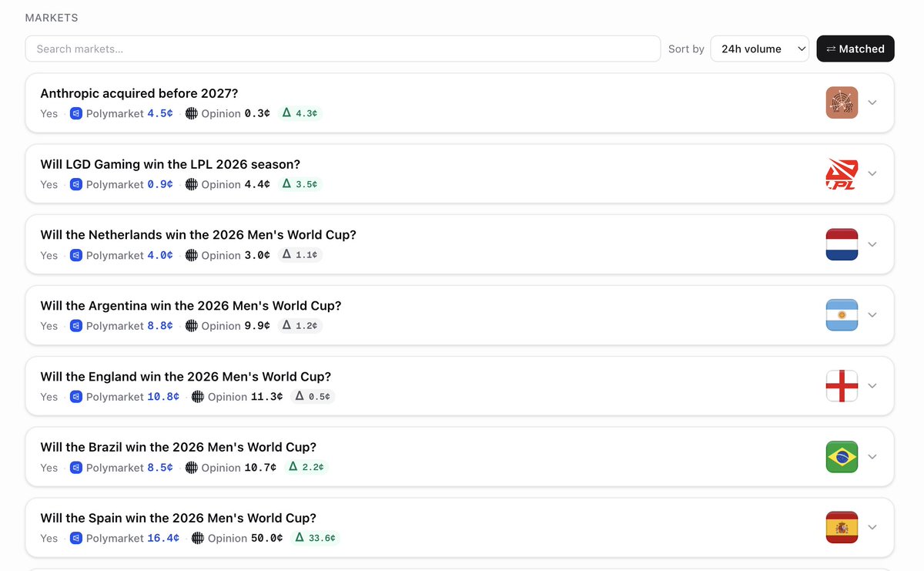Open the Sort by 24h volume dropdown
Viewport: 924px width, 571px height.
coord(760,49)
